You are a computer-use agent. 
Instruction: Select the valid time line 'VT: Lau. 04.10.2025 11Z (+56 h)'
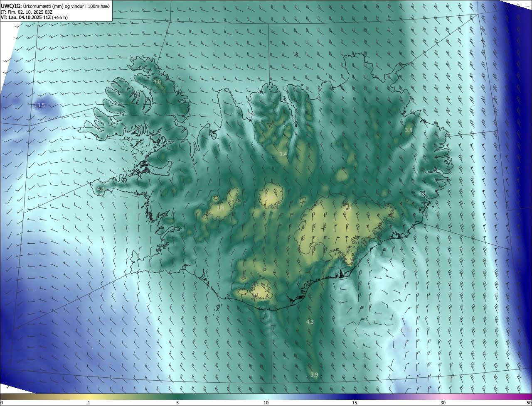34,17
